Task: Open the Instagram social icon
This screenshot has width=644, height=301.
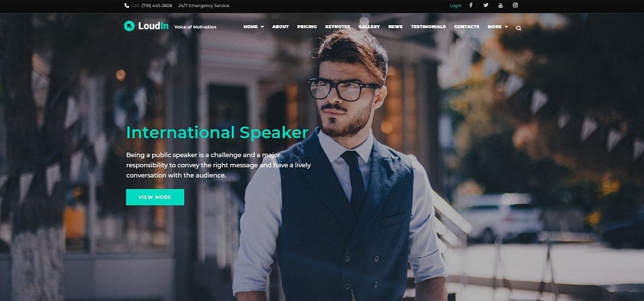Action: [x=515, y=5]
